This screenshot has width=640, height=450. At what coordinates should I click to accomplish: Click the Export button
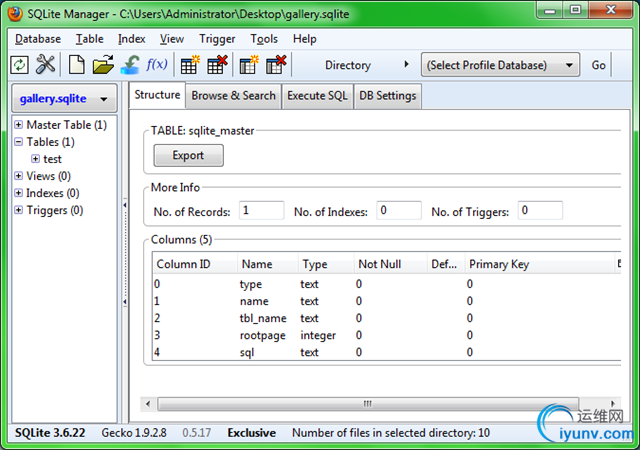[x=188, y=155]
